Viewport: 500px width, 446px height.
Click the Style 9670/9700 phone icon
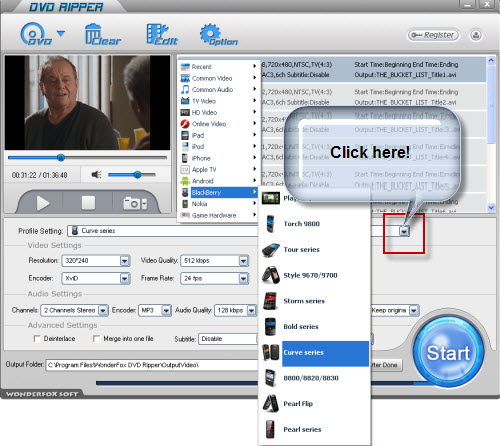[x=271, y=275]
